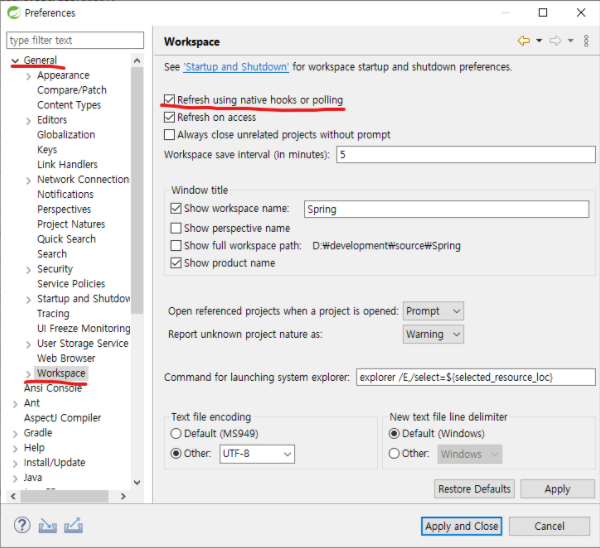Viewport: 600px width, 548px height.
Task: Open the 'Startup and Shutdown' link
Action: coord(236,67)
